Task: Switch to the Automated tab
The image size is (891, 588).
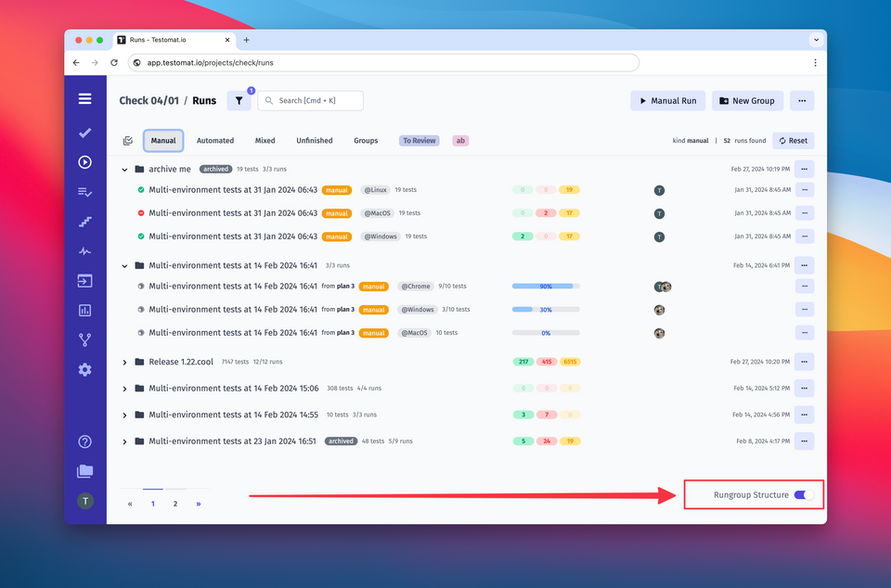Action: click(214, 141)
